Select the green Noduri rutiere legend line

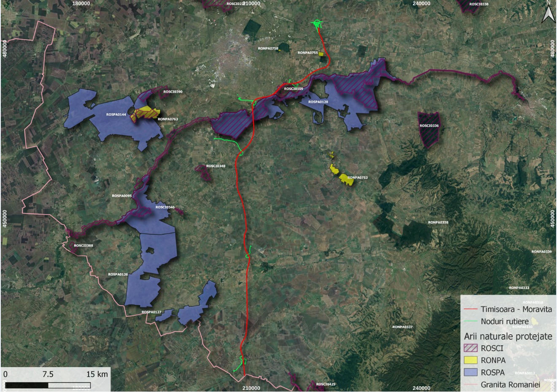470,322
